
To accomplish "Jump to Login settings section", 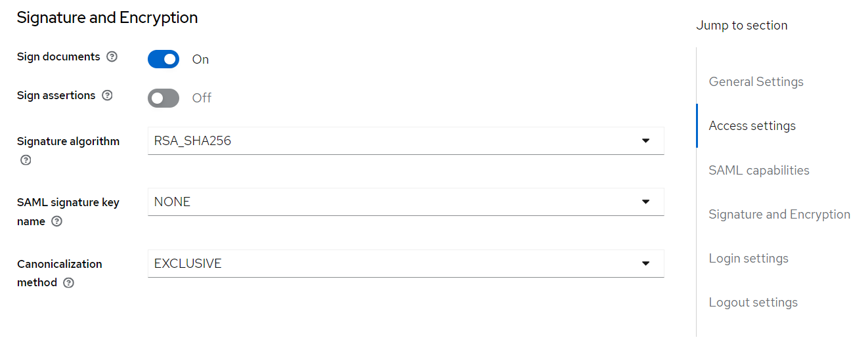I will point(749,259).
